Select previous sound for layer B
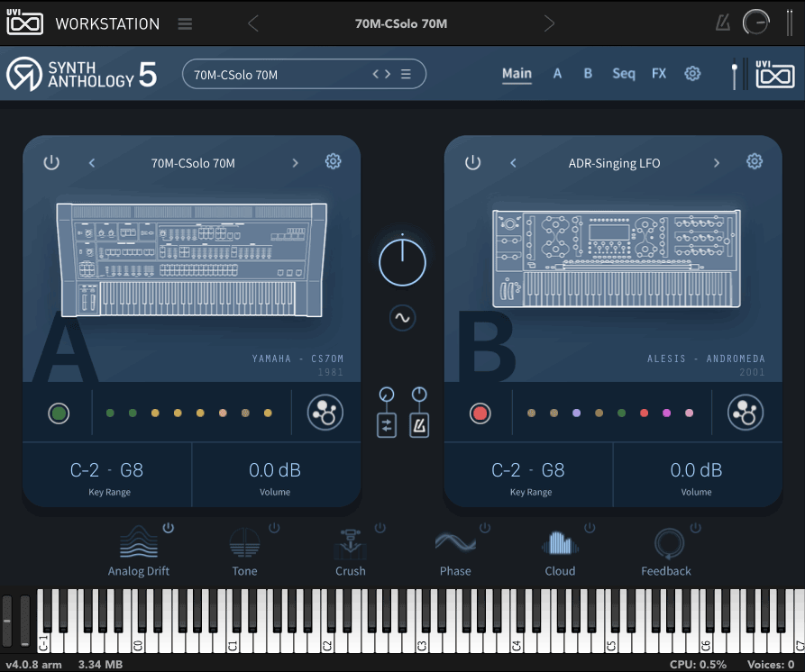 pos(513,163)
